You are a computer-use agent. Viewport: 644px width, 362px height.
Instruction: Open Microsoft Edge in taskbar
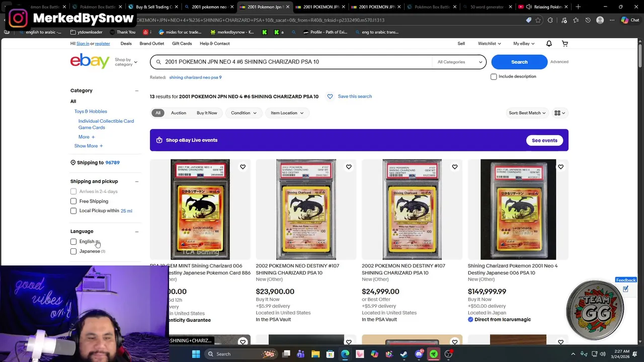pos(345,354)
